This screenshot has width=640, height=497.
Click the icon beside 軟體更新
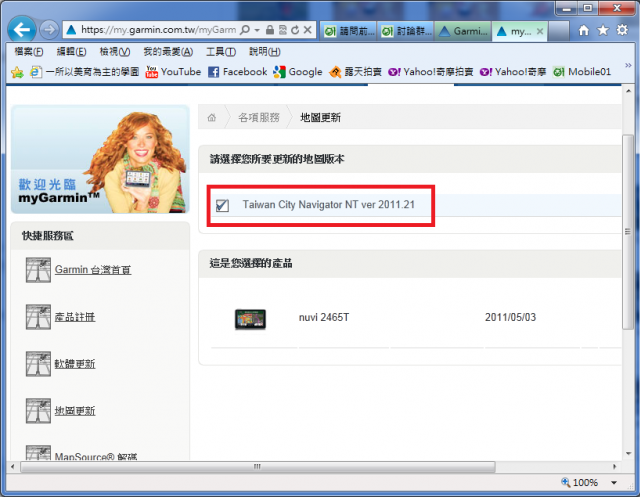[x=38, y=364]
